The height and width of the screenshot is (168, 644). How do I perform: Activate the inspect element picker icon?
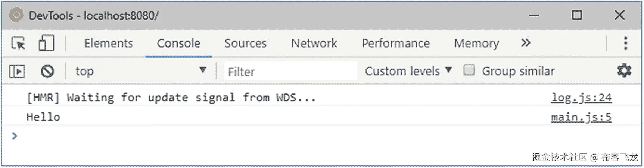tap(18, 43)
